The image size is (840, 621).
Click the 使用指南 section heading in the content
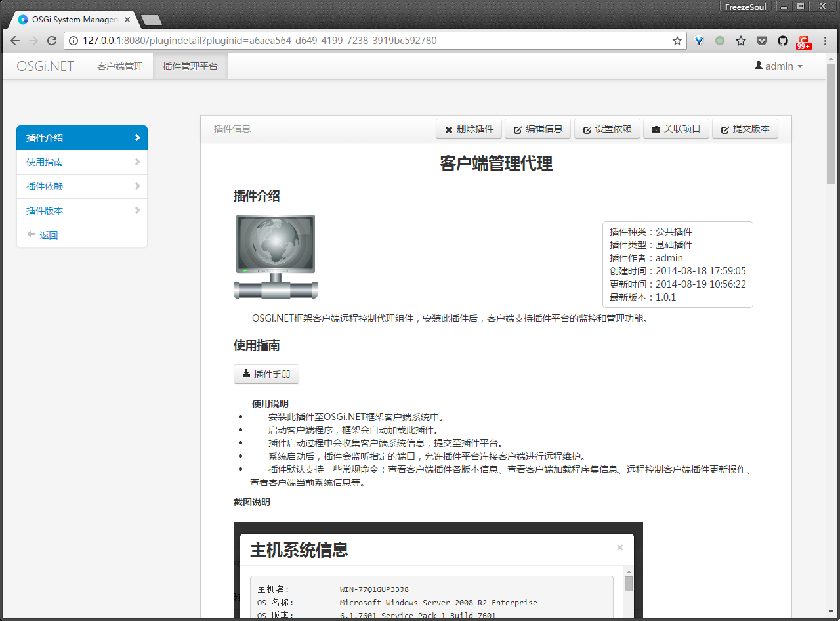(257, 345)
